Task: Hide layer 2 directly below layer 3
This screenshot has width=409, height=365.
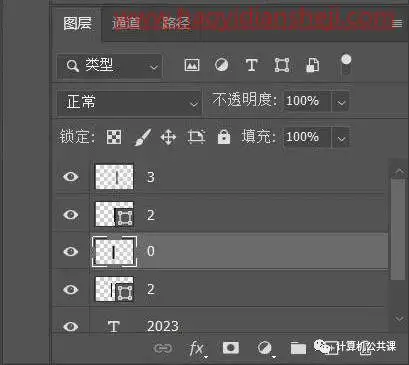Action: coord(71,214)
